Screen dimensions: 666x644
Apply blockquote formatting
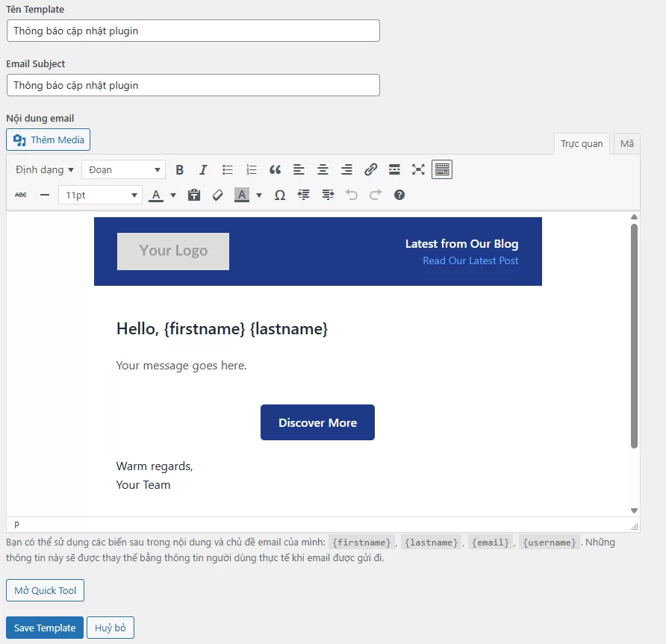point(275,170)
